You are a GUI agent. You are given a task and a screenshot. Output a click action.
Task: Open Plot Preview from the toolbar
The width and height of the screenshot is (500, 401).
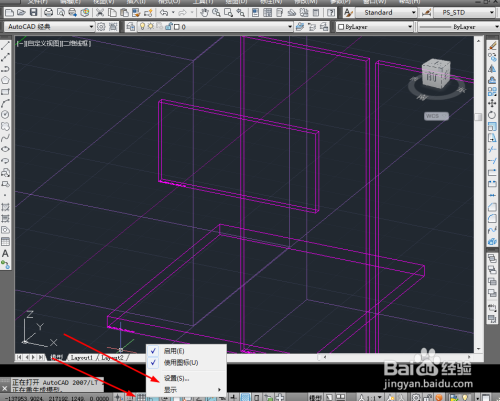(x=61, y=13)
